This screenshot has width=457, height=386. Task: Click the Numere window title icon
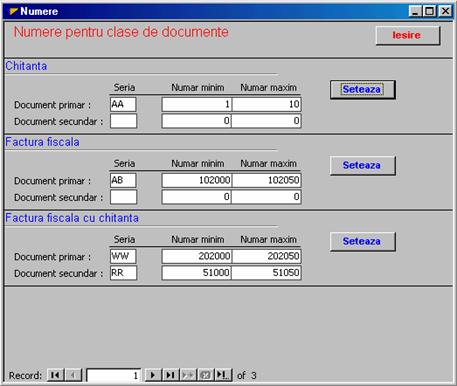click(x=14, y=11)
